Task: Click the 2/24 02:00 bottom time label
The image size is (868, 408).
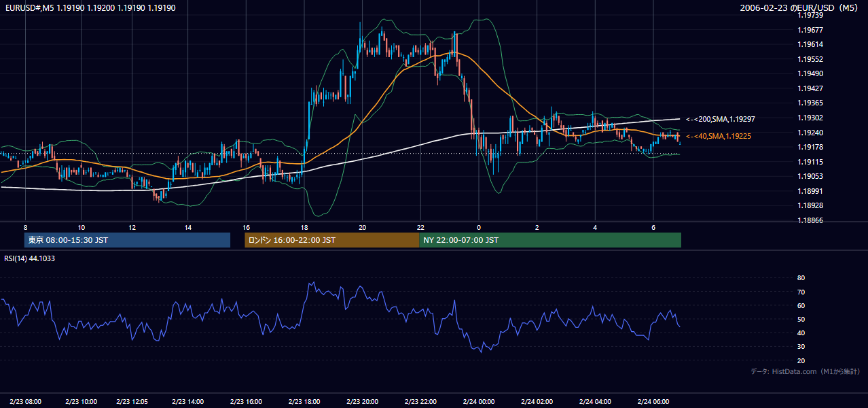Action: [x=537, y=401]
